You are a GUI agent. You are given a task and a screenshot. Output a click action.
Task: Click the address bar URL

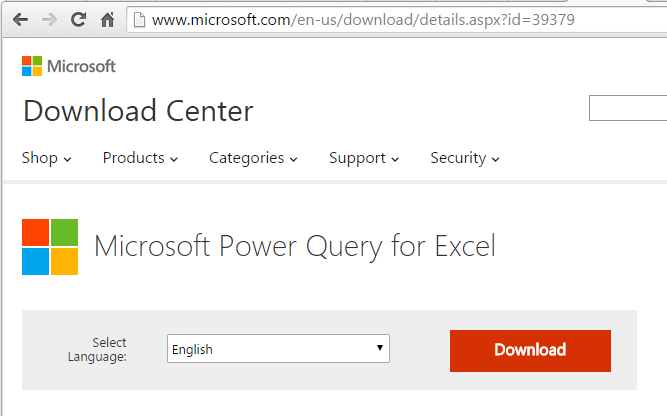pos(364,19)
